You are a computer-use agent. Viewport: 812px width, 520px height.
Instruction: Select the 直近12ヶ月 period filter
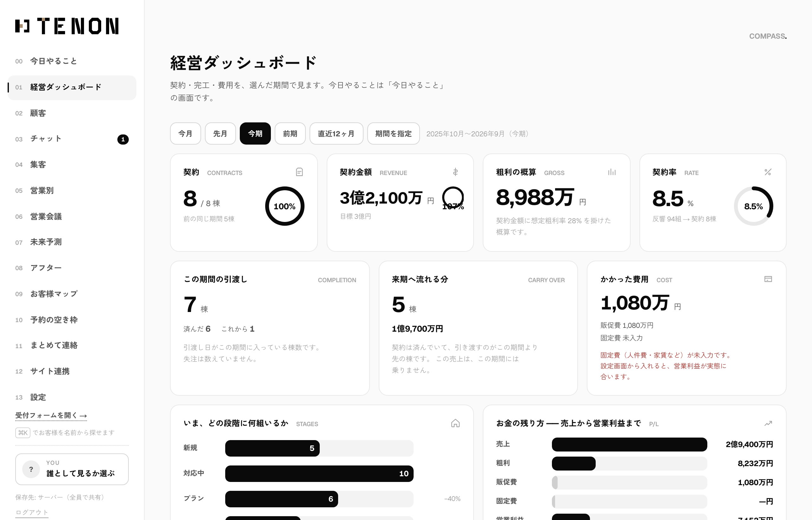point(337,134)
